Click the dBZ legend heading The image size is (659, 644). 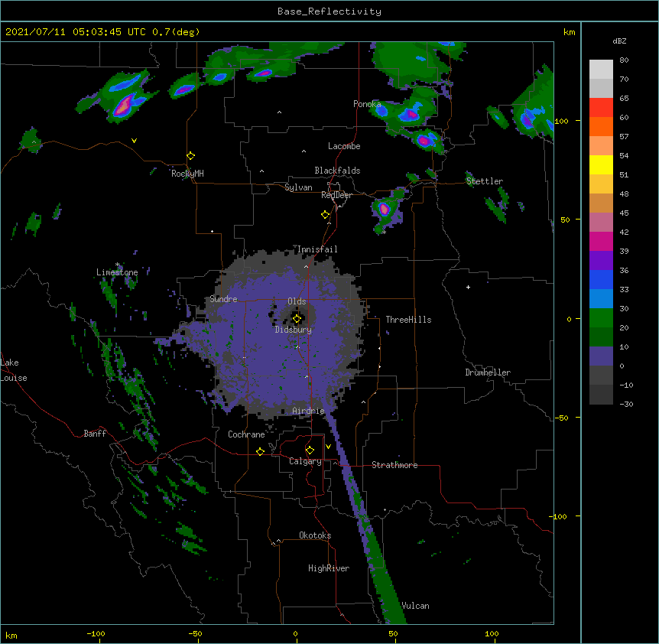(619, 41)
